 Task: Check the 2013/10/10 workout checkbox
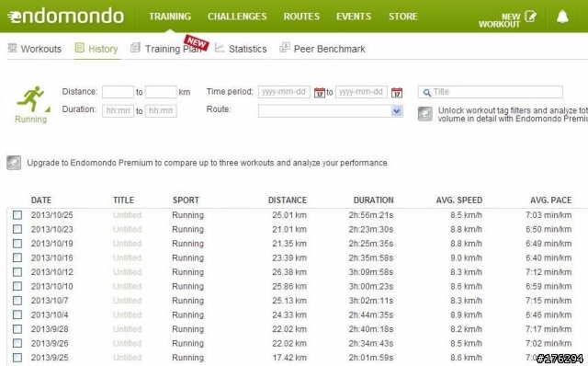pos(17,286)
